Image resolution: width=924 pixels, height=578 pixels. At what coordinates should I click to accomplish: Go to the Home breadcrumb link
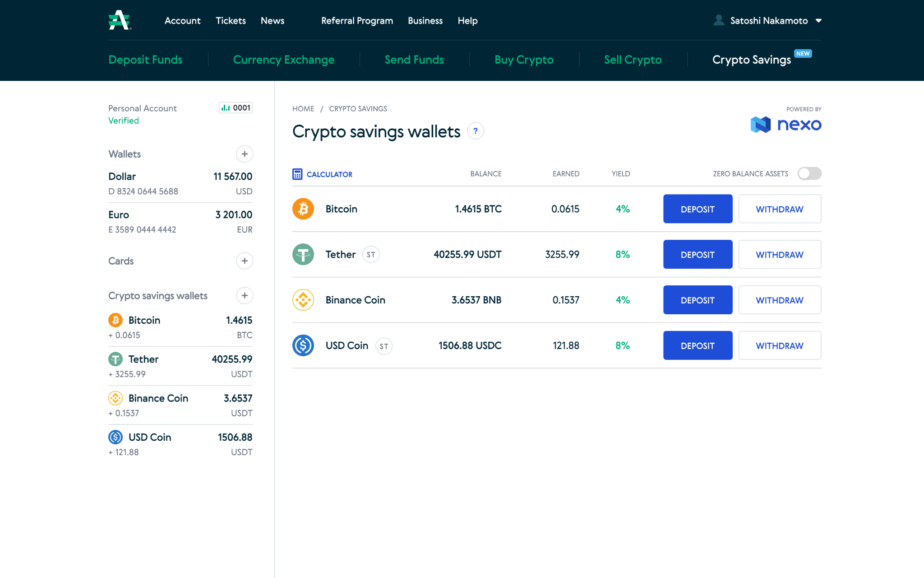pyautogui.click(x=303, y=109)
